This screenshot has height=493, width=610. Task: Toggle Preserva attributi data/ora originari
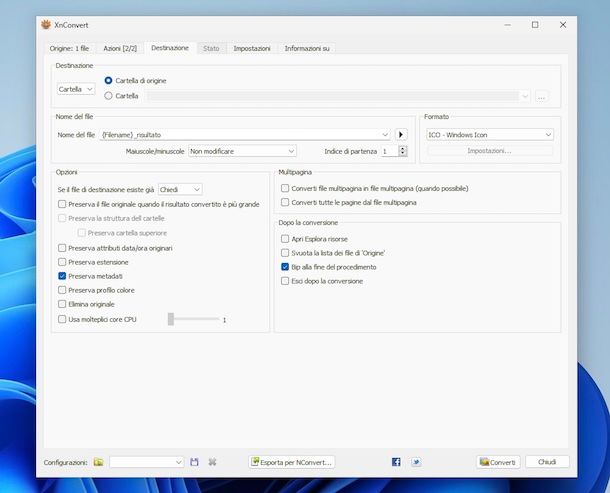[62, 248]
